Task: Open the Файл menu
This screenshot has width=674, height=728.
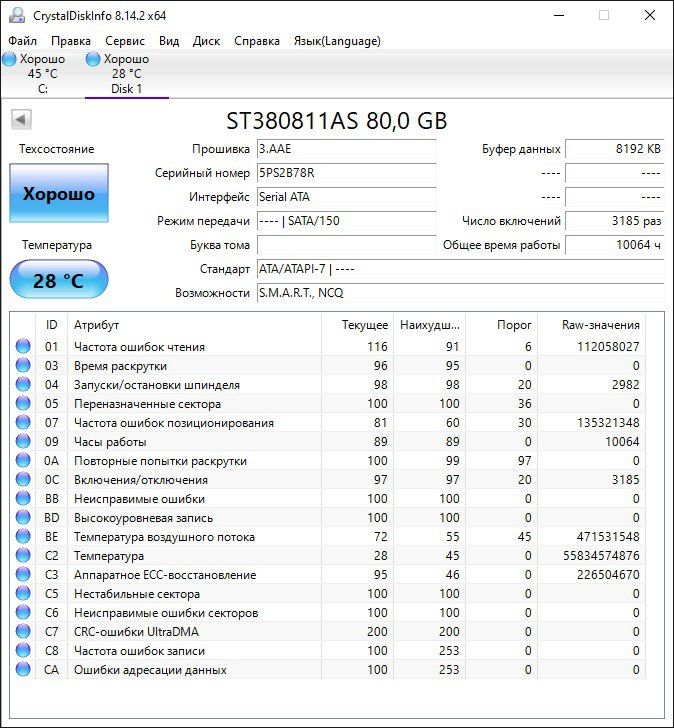Action: 22,41
